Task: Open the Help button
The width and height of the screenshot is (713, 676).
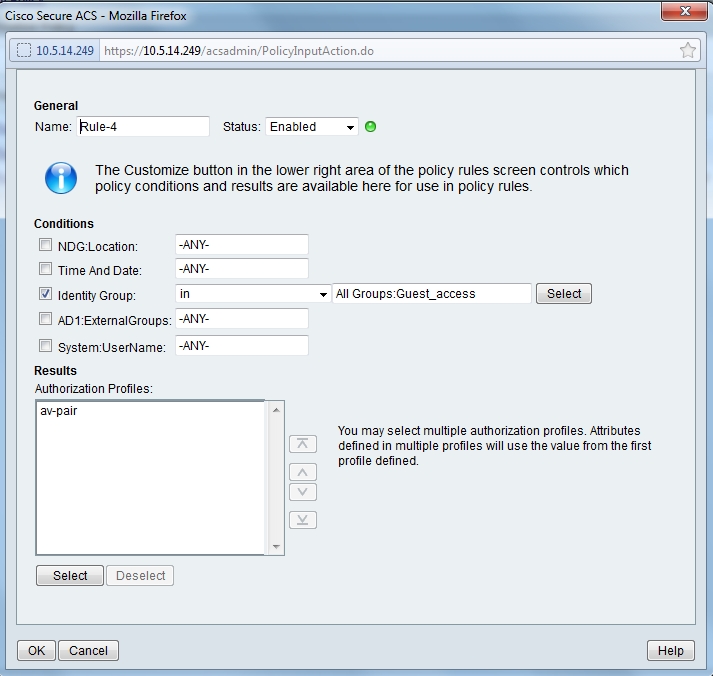Action: 671,651
